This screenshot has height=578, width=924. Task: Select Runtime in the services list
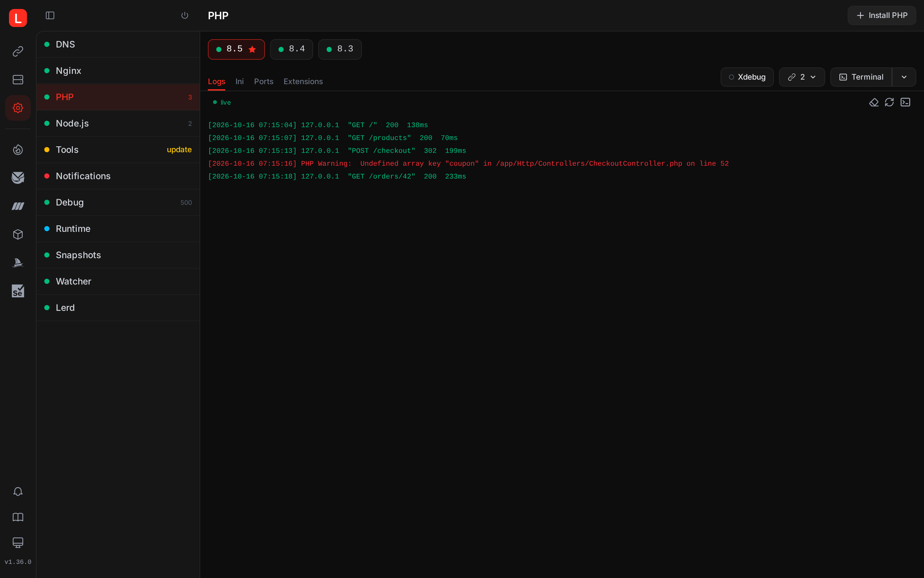118,229
